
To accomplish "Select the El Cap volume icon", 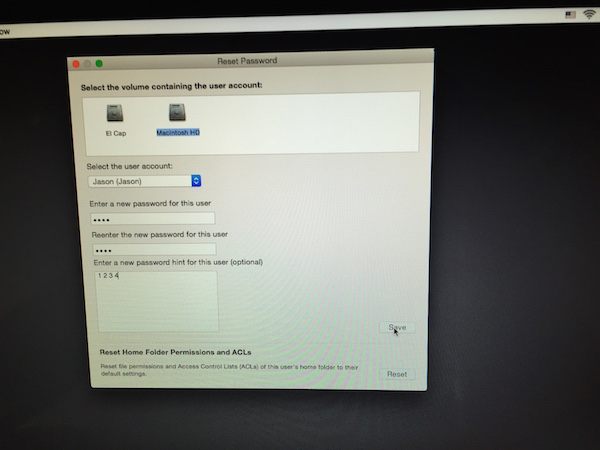I will tap(115, 113).
